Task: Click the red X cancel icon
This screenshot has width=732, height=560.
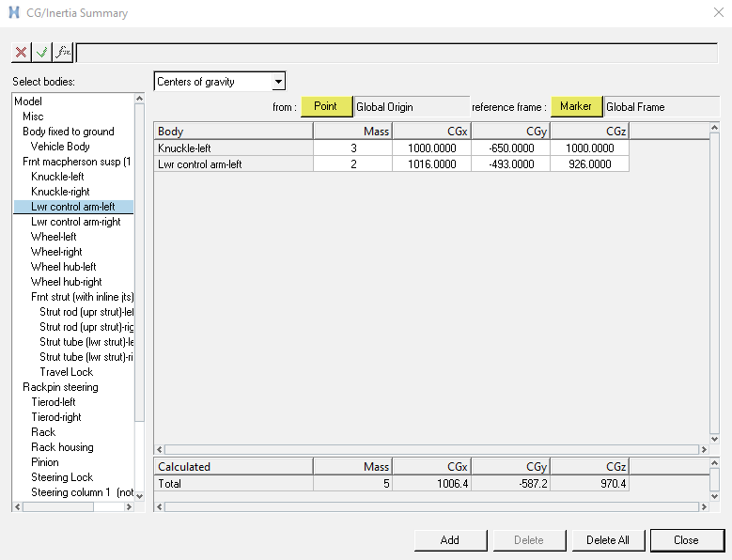Action: 21,53
